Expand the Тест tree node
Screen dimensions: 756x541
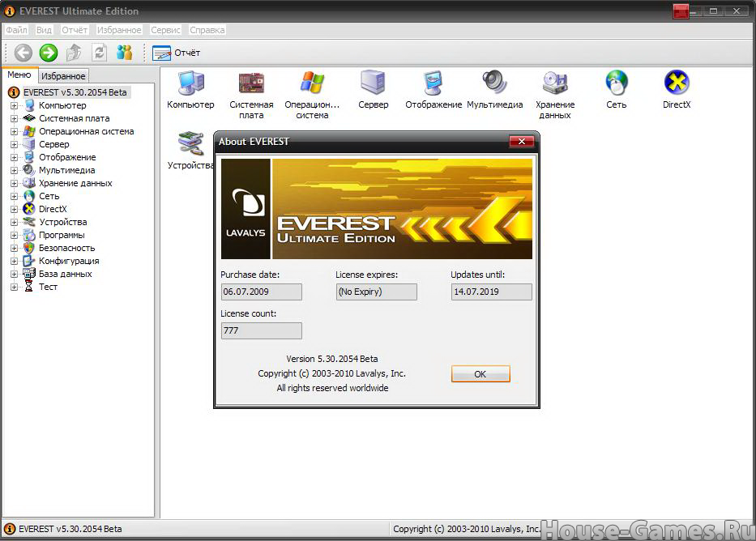click(x=14, y=288)
